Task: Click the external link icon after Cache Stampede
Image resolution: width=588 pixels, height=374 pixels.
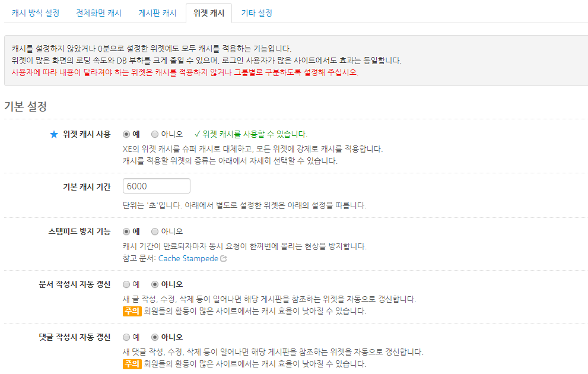Action: (x=224, y=259)
